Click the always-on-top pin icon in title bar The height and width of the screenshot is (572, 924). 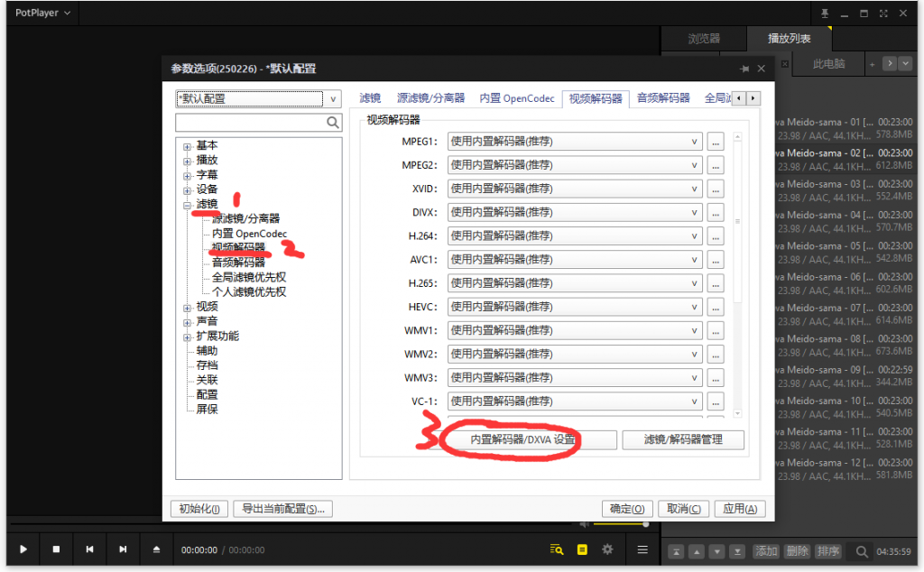pyautogui.click(x=824, y=14)
